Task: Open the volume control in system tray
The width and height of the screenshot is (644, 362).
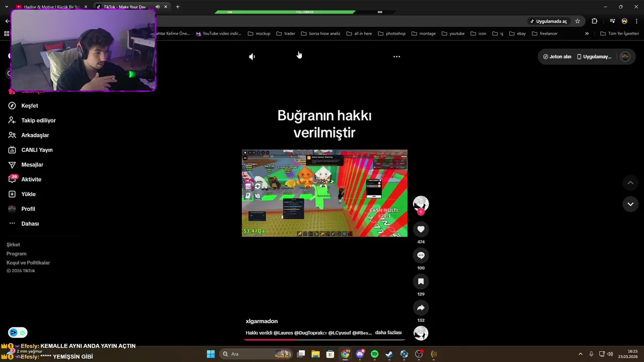Action: pyautogui.click(x=610, y=354)
